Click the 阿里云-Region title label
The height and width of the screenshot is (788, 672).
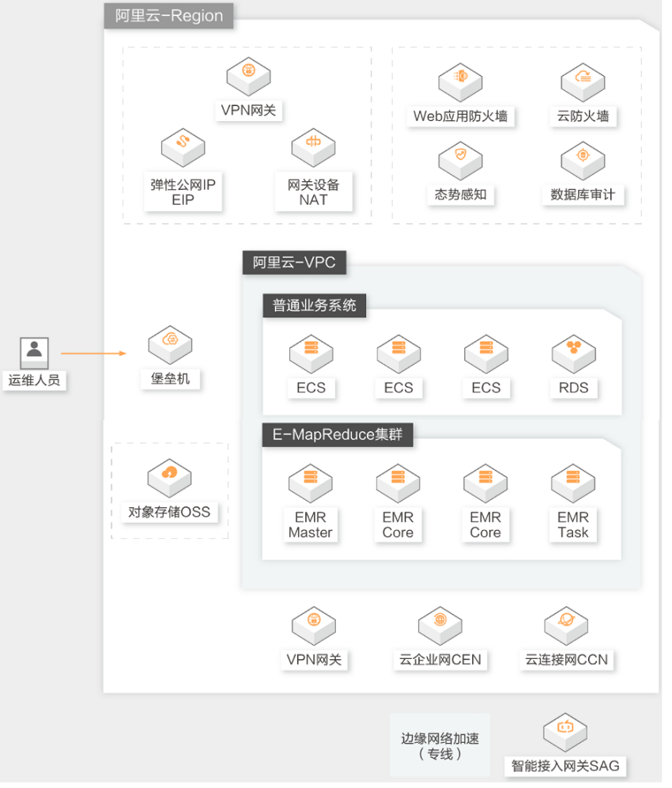[168, 16]
